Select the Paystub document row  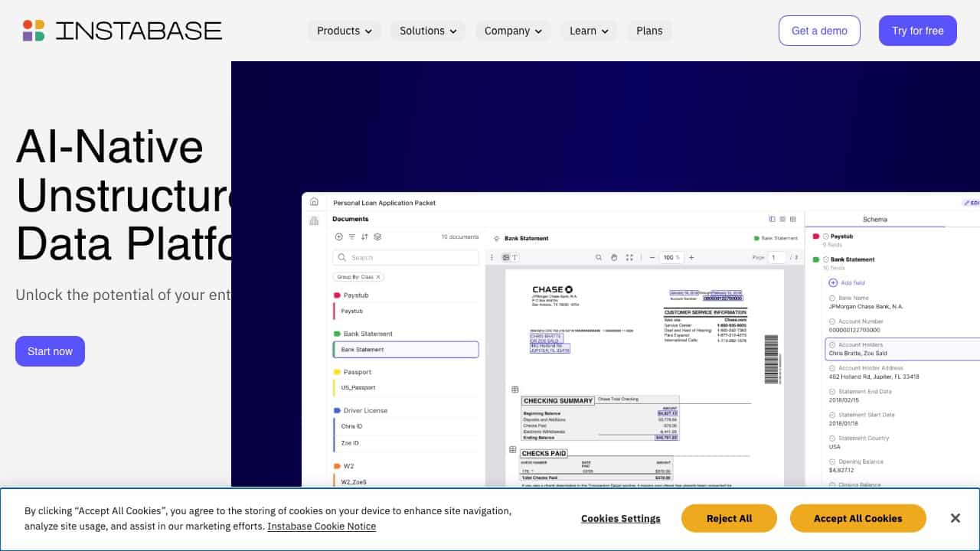406,311
